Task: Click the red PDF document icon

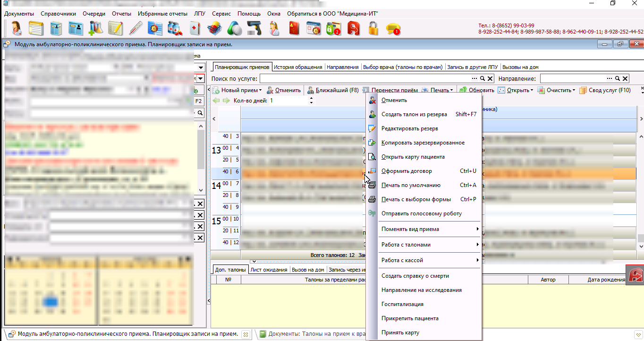Action: pos(354,29)
